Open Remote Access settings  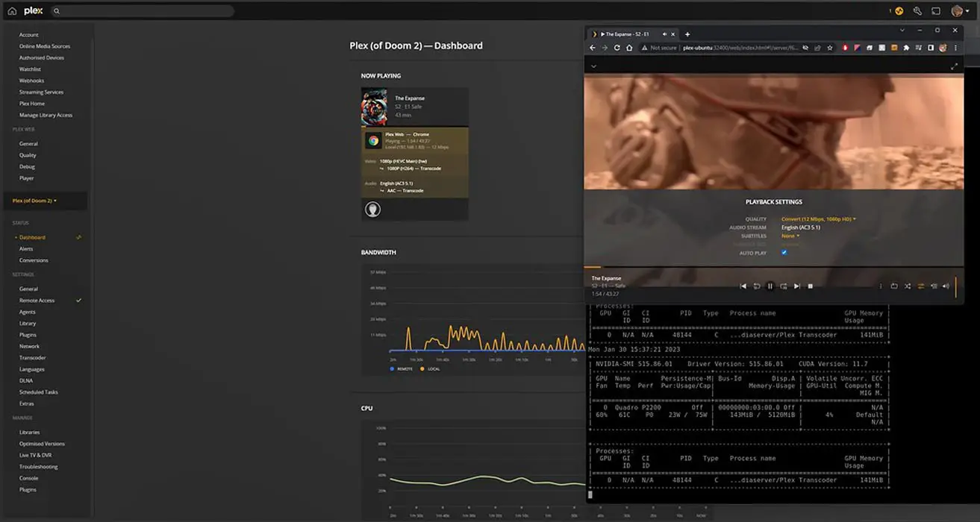(37, 301)
